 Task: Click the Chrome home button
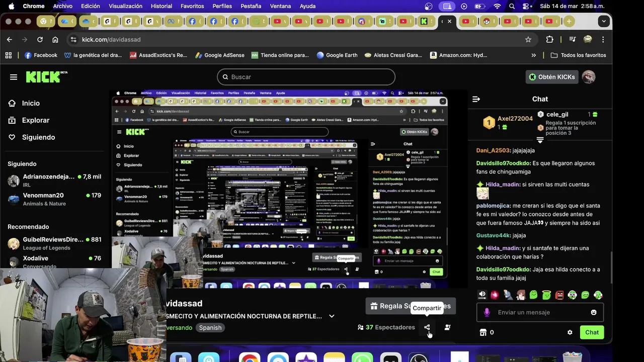(x=55, y=39)
